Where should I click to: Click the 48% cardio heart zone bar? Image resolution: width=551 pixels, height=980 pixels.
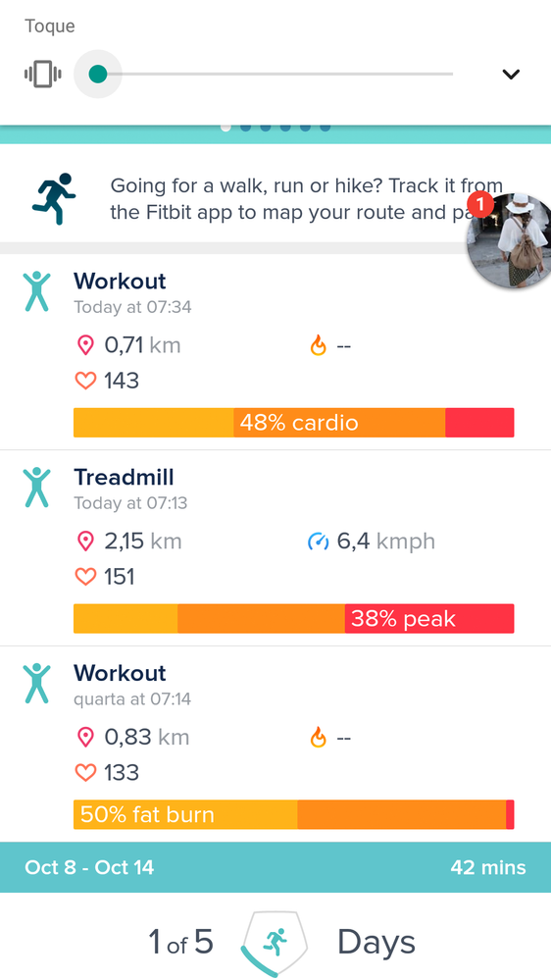[293, 423]
